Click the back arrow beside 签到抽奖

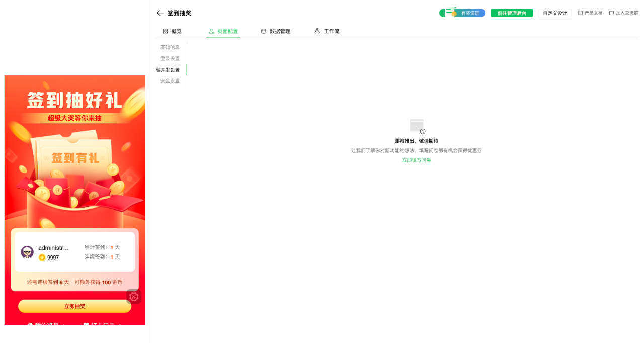coord(160,13)
